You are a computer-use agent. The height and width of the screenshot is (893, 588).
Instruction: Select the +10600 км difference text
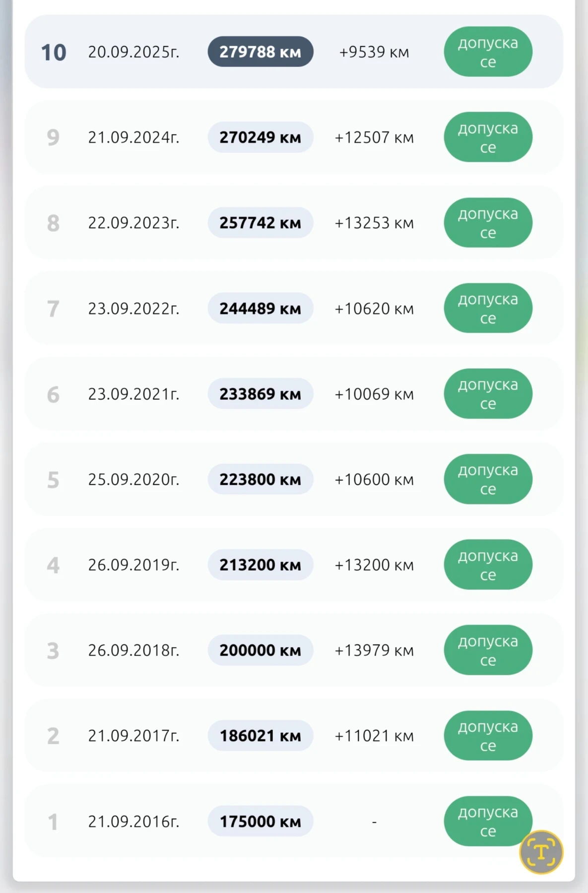(x=374, y=480)
